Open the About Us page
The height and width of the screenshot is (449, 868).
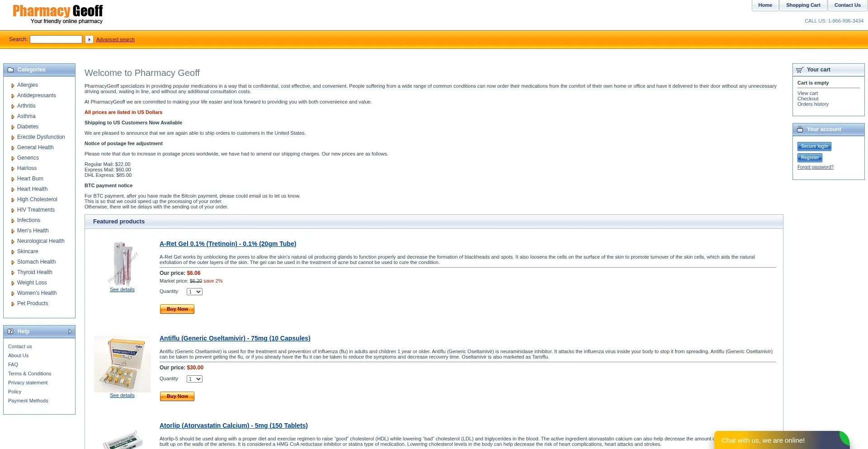[18, 355]
